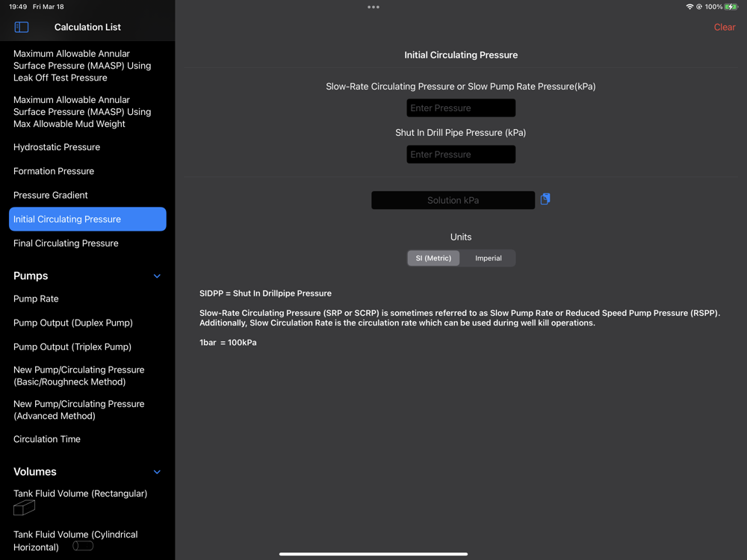The width and height of the screenshot is (747, 560).
Task: Collapse the Pumps section
Action: click(157, 276)
